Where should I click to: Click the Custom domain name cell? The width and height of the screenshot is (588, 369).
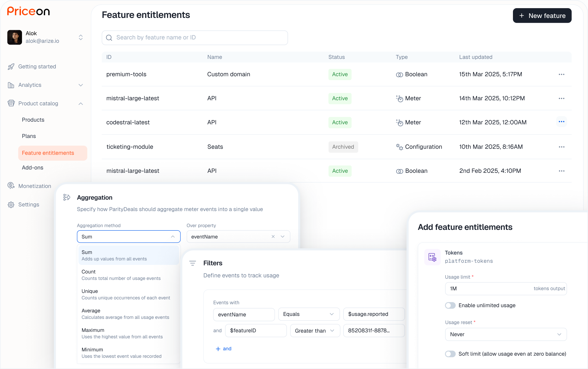(229, 74)
